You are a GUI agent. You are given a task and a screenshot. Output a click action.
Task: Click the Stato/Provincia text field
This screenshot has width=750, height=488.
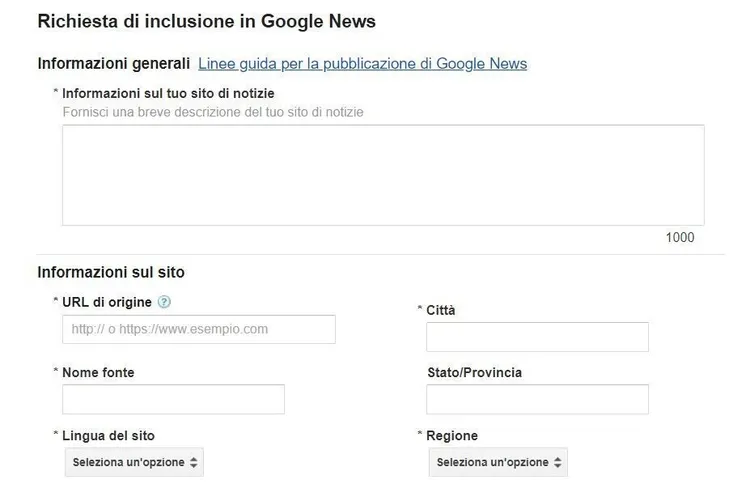pyautogui.click(x=538, y=399)
